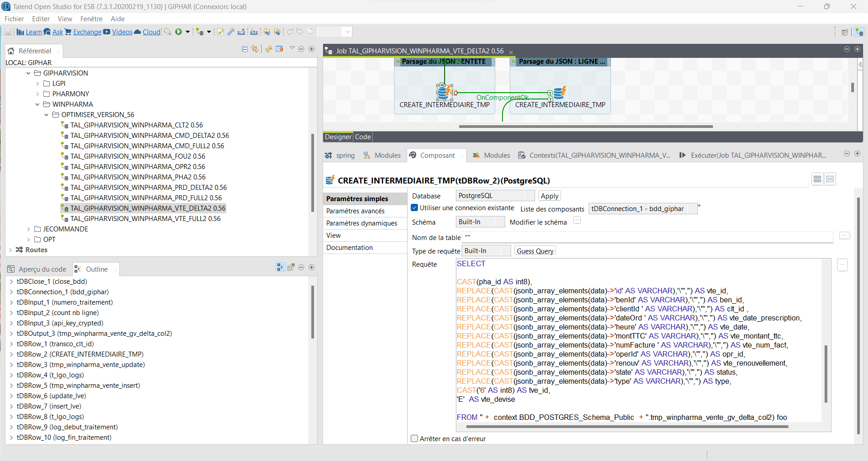
Task: Click the Guess Query button
Action: pyautogui.click(x=535, y=251)
